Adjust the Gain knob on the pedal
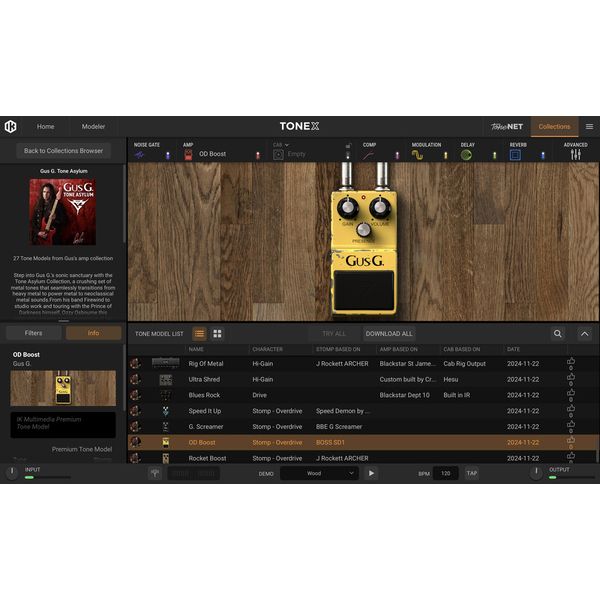600x600 pixels. coord(347,208)
